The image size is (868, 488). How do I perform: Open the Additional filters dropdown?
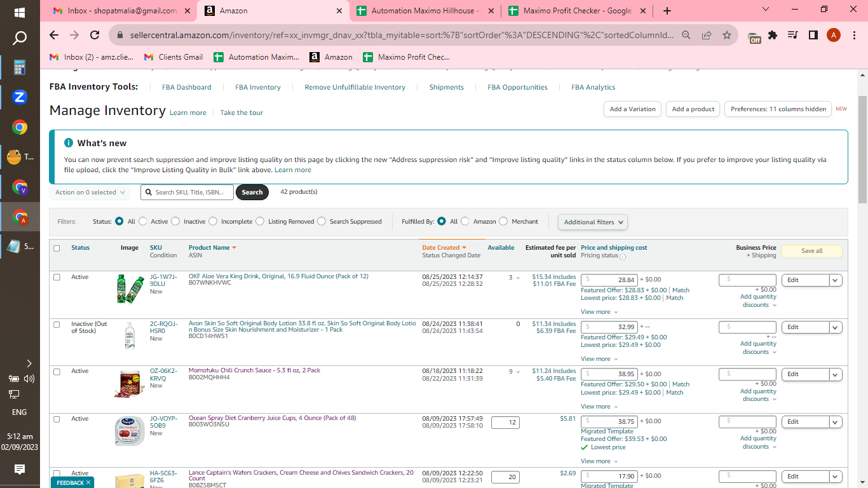pos(593,222)
